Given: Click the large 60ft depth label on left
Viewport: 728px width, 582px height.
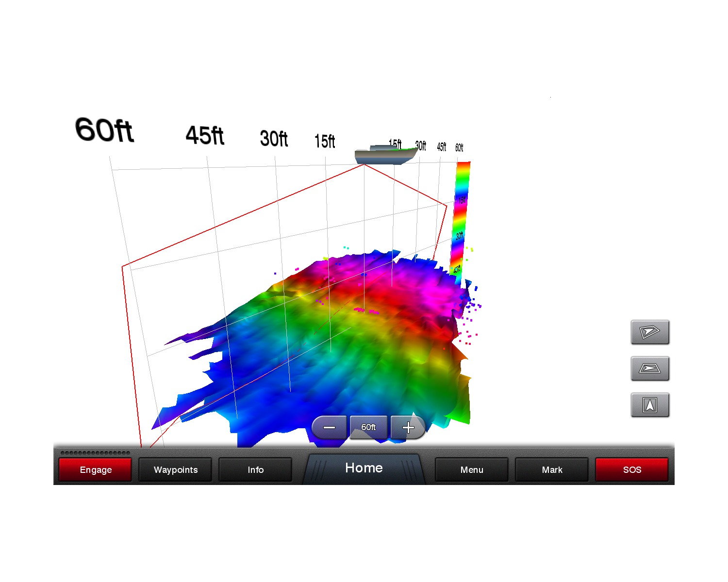Looking at the screenshot, I should click(104, 130).
